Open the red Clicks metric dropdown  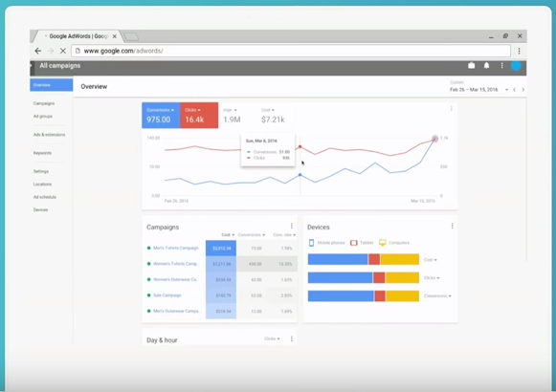pyautogui.click(x=193, y=110)
